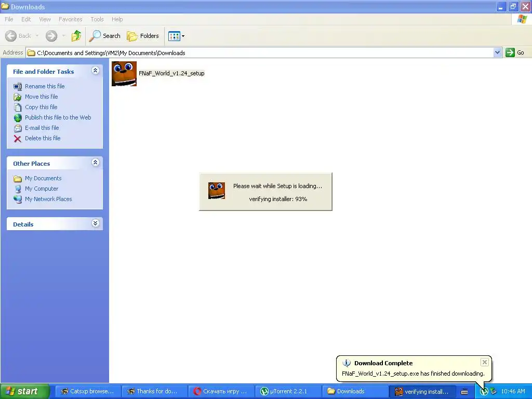
Task: Open the Views dropdown button
Action: 177,36
